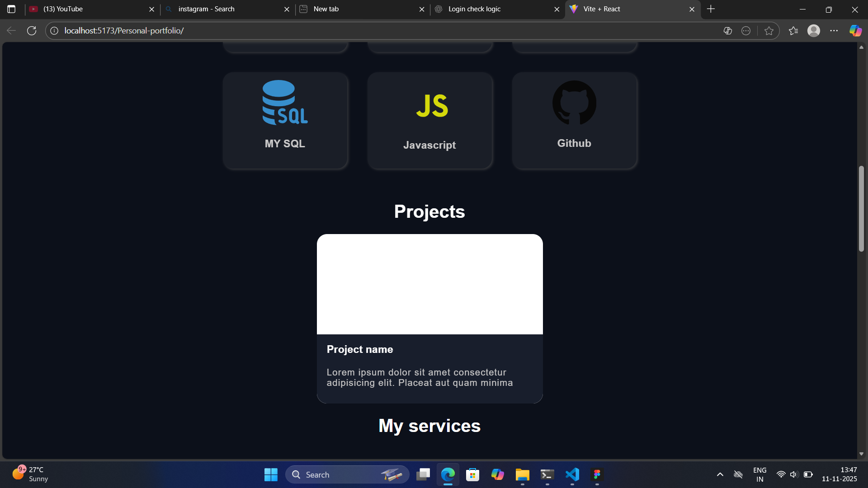Click the taskbar Search box
Screen dimensions: 868x488
(347, 474)
